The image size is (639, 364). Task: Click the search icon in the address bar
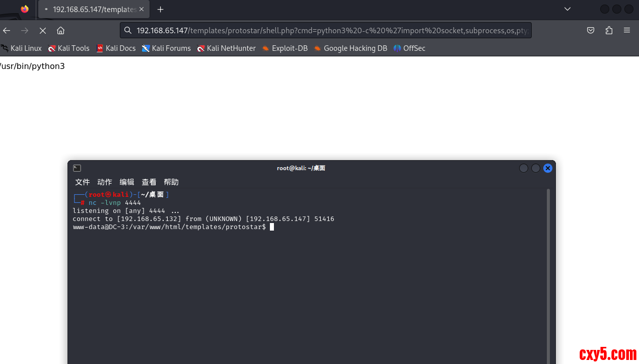tap(128, 31)
